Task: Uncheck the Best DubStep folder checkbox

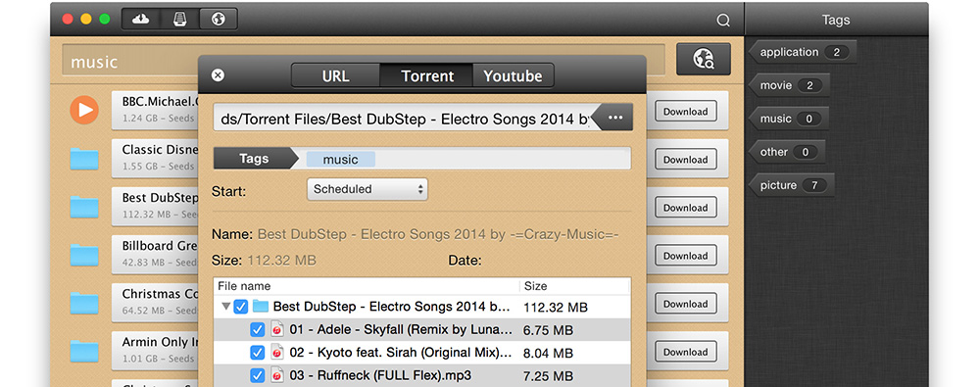Action: tap(241, 307)
